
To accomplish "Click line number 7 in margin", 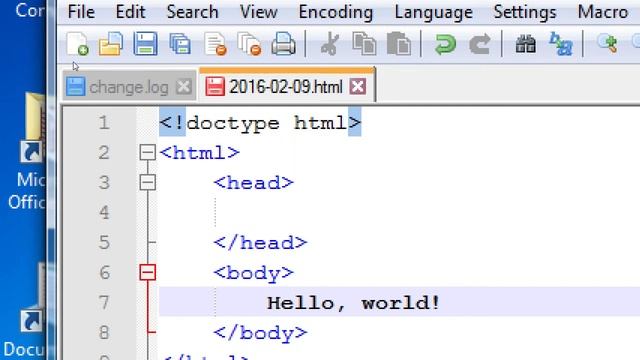I will [104, 303].
